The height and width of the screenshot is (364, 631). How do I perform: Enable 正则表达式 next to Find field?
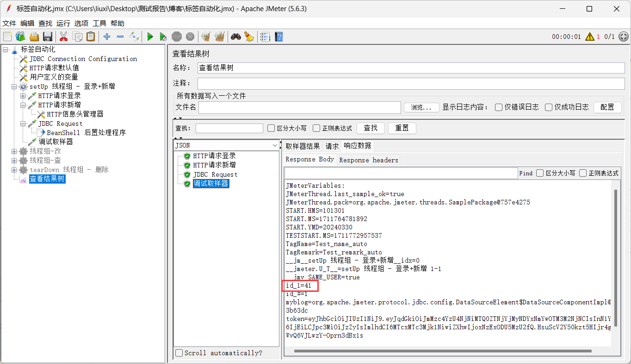pyautogui.click(x=583, y=173)
